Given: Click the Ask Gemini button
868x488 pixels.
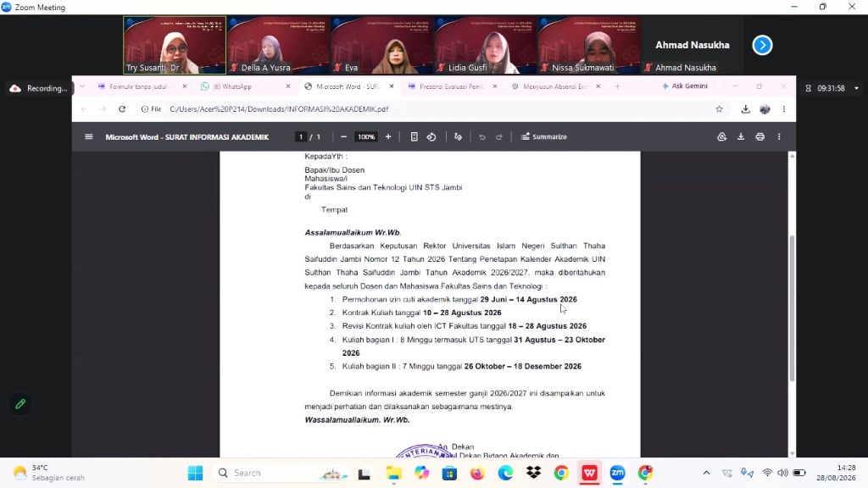Looking at the screenshot, I should pos(685,86).
